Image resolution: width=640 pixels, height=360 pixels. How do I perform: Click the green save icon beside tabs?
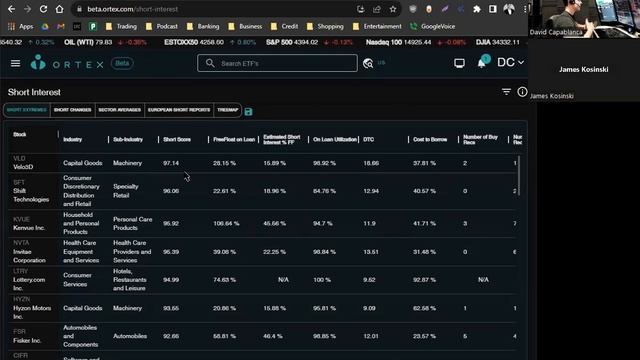click(x=248, y=112)
